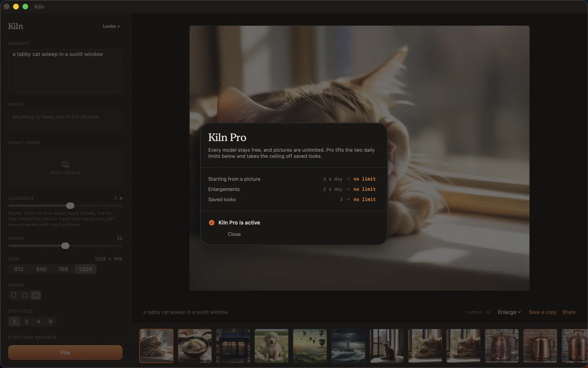588x368 pixels.
Task: Focus the Prompt text field
Action: (x=65, y=71)
